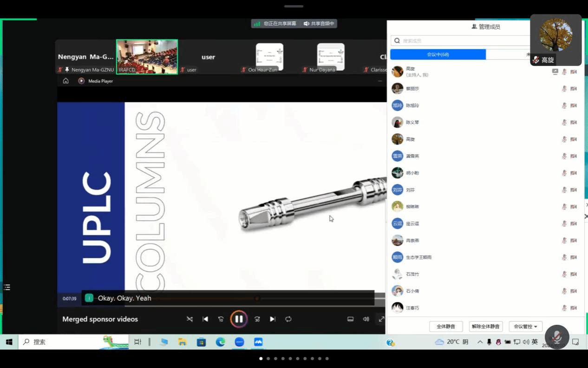This screenshot has width=588, height=368.
Task: Click the Media Player home icon
Action: pyautogui.click(x=66, y=81)
